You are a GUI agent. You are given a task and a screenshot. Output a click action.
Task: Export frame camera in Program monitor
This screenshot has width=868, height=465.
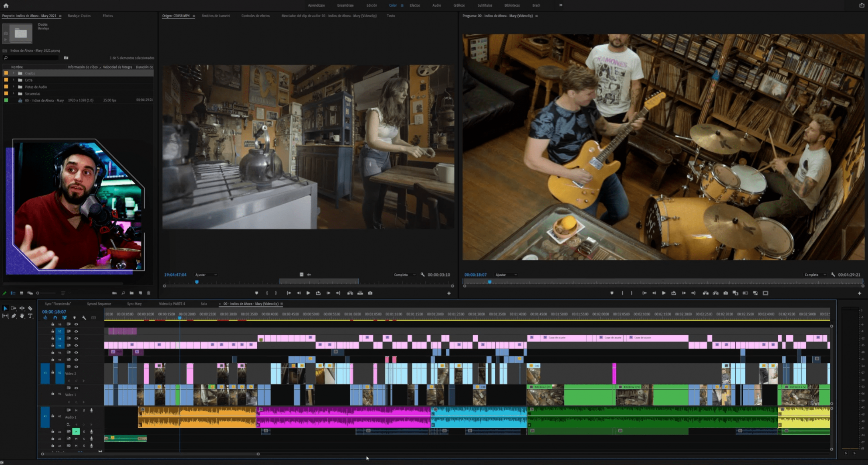pos(726,293)
